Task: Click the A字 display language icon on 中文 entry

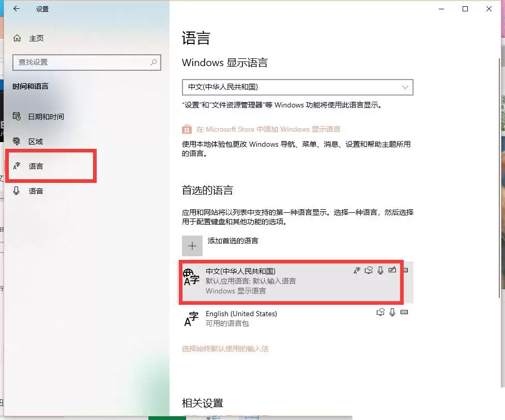Action: tap(357, 270)
